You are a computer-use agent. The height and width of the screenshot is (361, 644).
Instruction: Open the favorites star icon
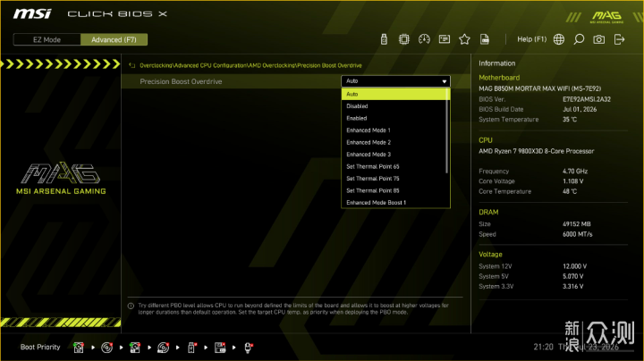click(464, 39)
